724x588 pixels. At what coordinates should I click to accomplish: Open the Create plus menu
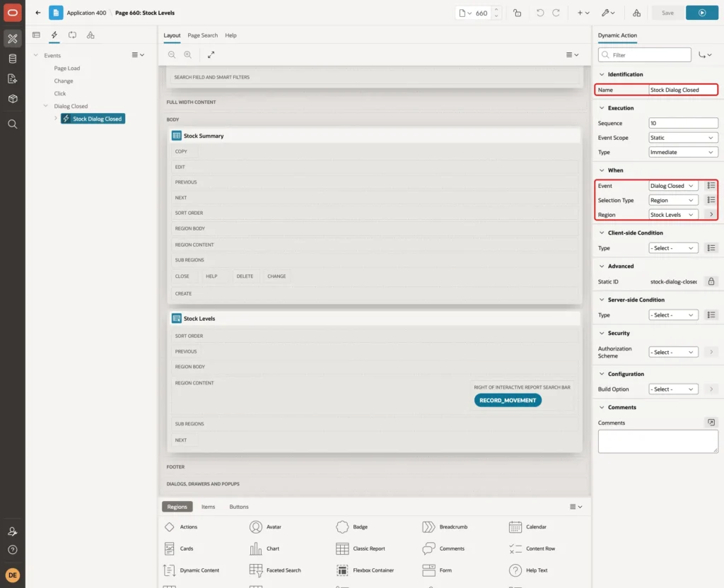point(583,13)
